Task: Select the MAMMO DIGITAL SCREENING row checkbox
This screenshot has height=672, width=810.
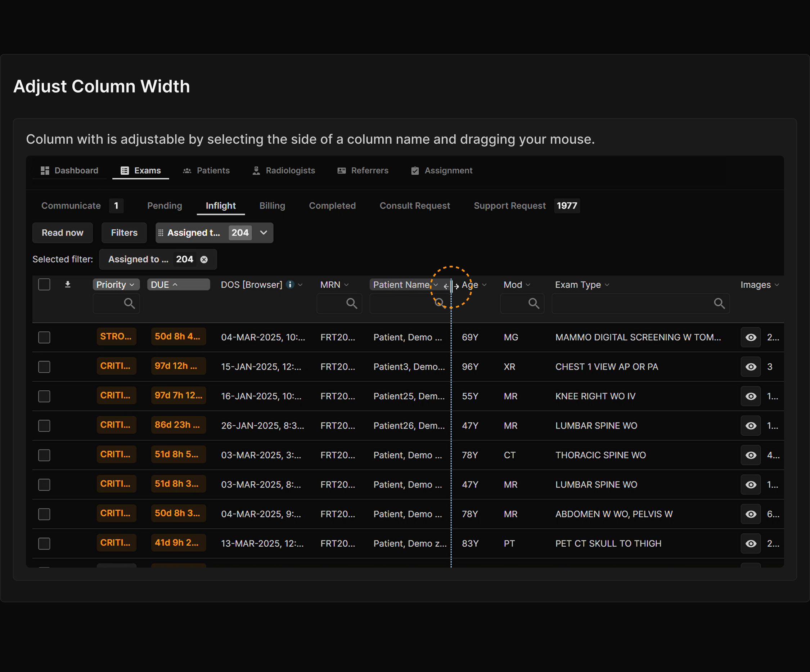Action: [x=44, y=337]
